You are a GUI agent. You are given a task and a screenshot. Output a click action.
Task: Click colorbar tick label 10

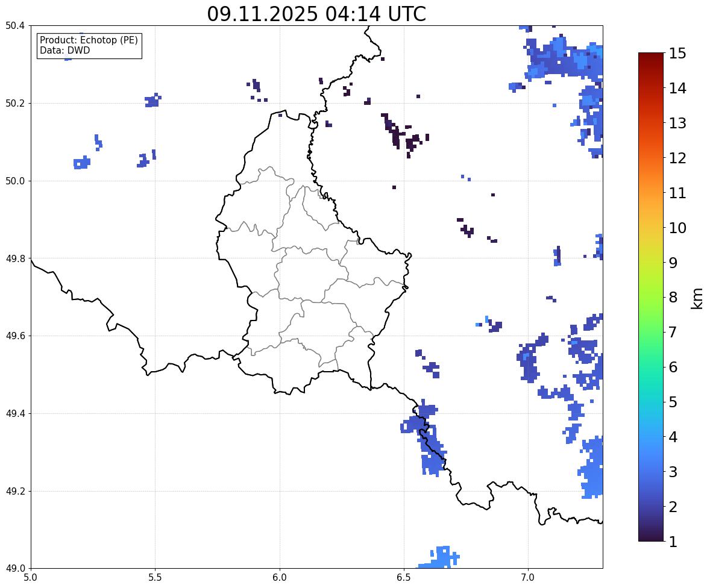[677, 228]
